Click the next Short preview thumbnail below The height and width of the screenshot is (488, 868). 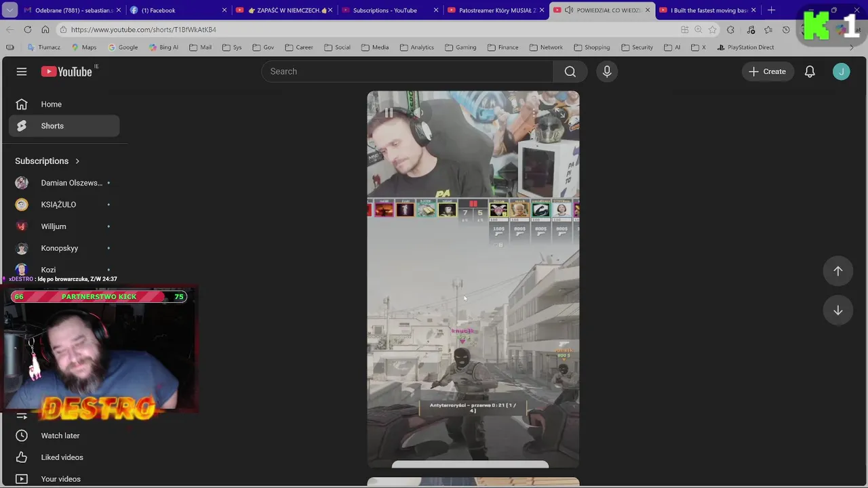click(473, 483)
